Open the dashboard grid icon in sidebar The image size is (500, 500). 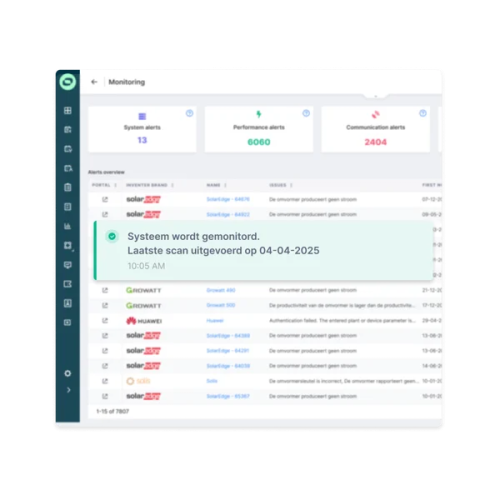pos(68,110)
